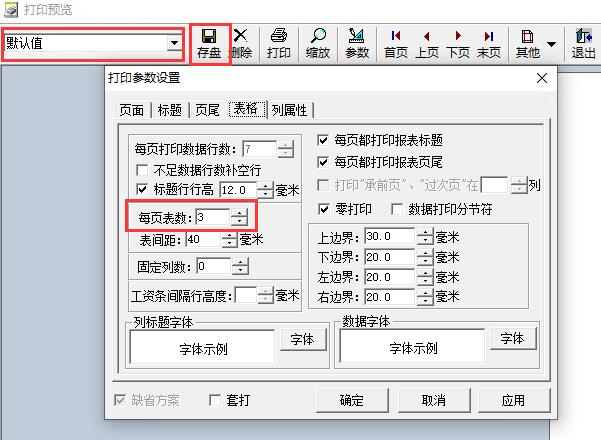The image size is (601, 440).
Task: Click the 应用 button
Action: coord(513,400)
